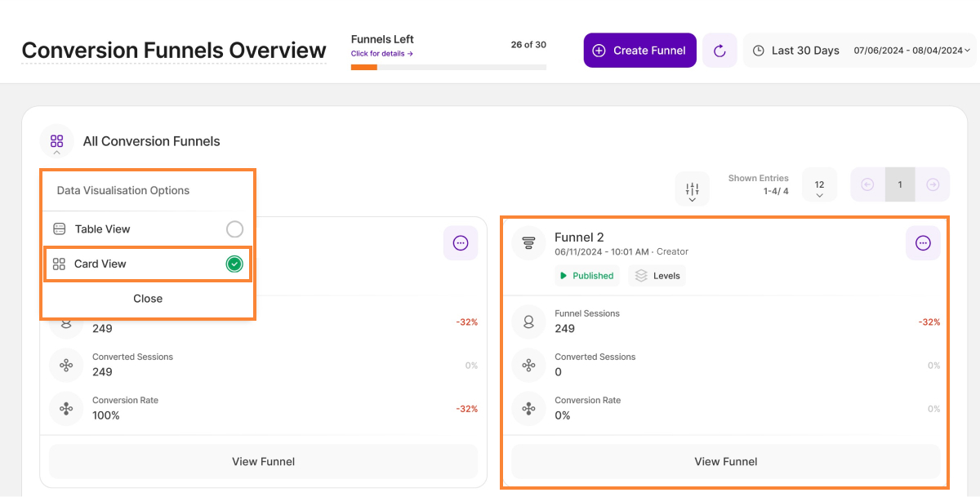The height and width of the screenshot is (497, 980).
Task: Click View Funnel on the left card
Action: click(x=263, y=461)
